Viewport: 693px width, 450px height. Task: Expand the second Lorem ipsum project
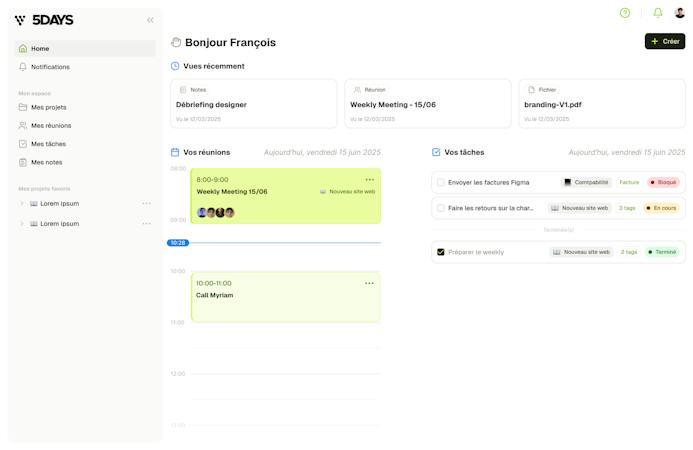pos(22,224)
